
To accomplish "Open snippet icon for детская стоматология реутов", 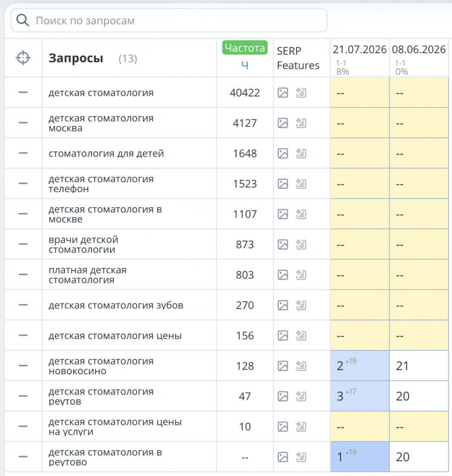I will [301, 396].
